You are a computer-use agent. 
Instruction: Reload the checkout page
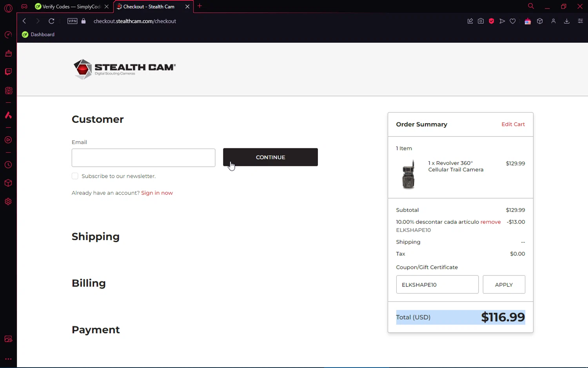click(51, 21)
